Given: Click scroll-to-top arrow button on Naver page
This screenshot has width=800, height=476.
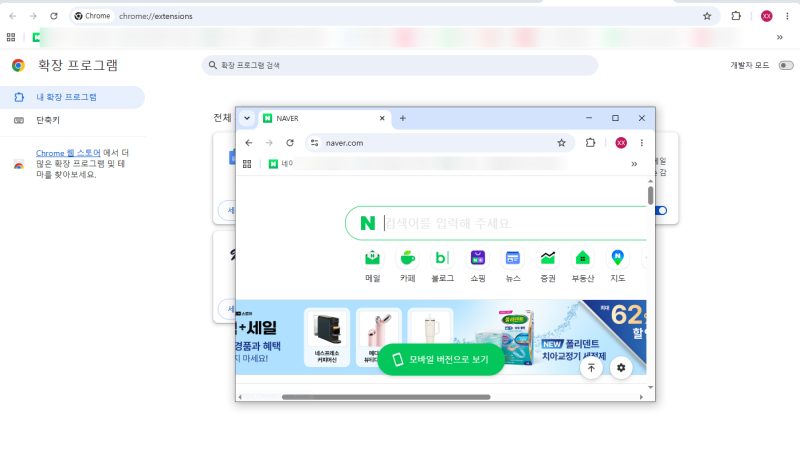Looking at the screenshot, I should 591,368.
